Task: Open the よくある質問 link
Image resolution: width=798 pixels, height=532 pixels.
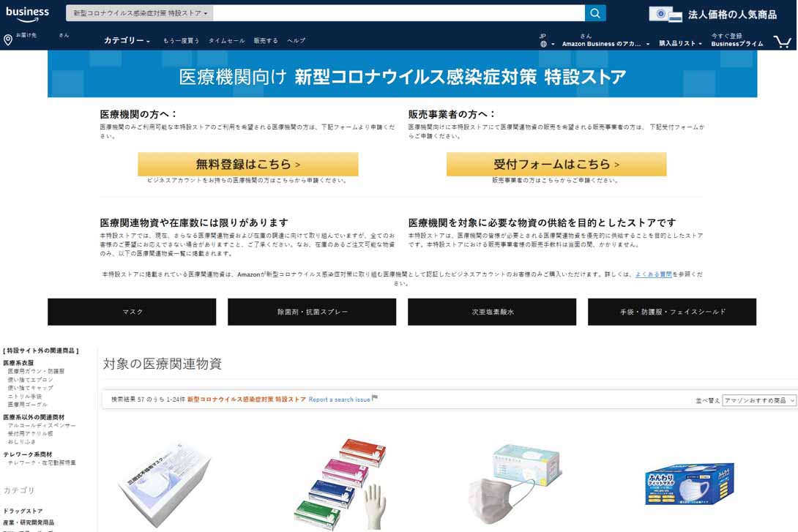Action: (x=653, y=274)
